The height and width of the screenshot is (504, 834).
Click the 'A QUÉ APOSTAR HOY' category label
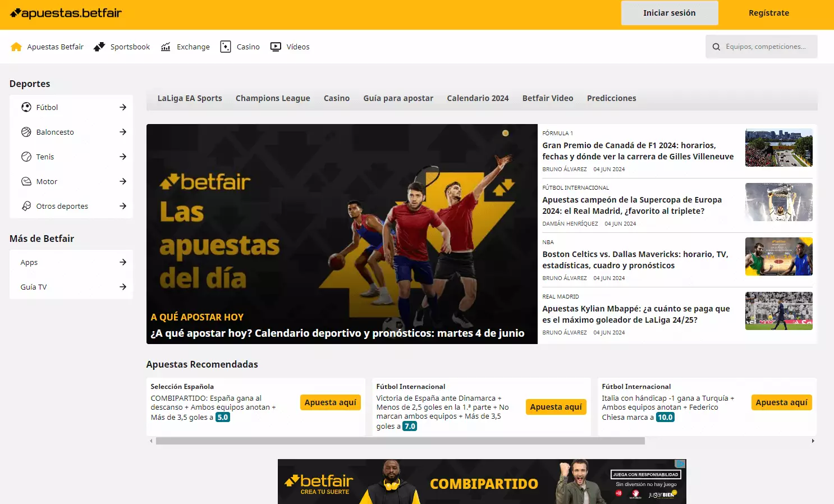[x=197, y=317]
